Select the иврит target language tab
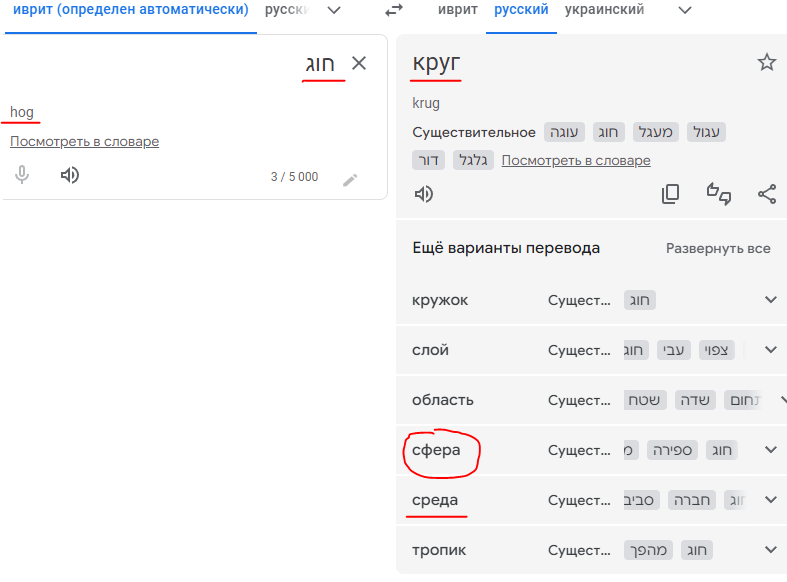Image resolution: width=787 pixels, height=582 pixels. (457, 10)
